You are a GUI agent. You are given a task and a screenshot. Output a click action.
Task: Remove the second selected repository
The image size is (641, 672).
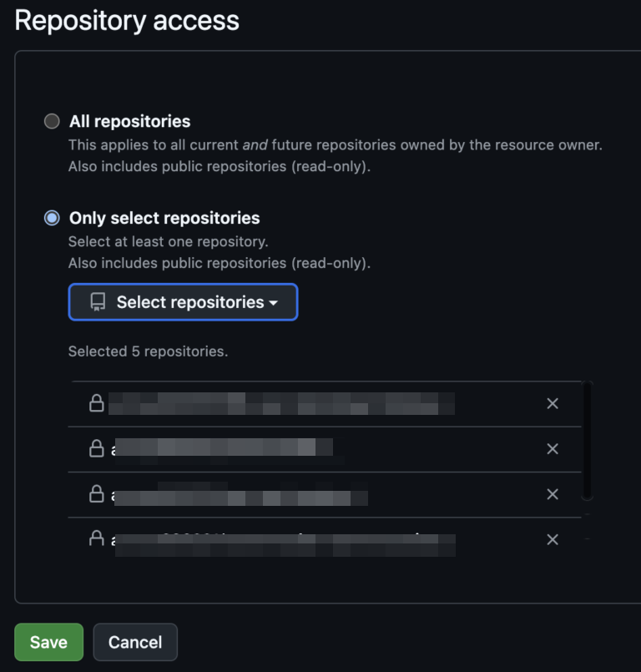click(x=553, y=449)
